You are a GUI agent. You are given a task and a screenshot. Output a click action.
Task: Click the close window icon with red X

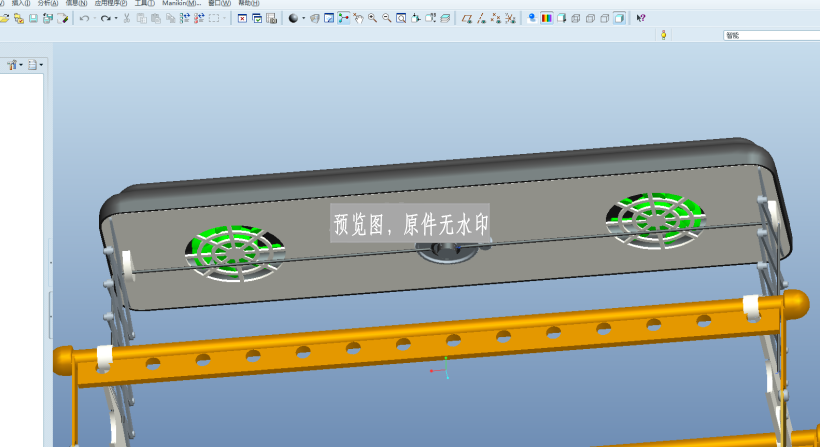click(243, 18)
